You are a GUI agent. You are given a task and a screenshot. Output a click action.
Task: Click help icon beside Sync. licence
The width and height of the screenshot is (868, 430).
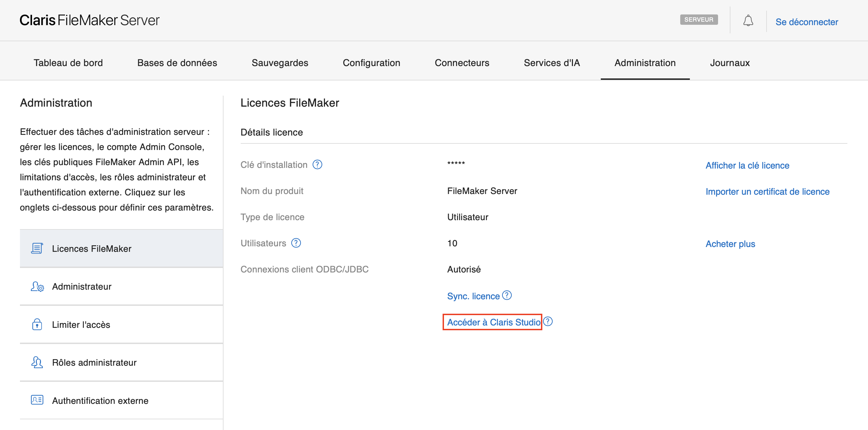(x=507, y=295)
